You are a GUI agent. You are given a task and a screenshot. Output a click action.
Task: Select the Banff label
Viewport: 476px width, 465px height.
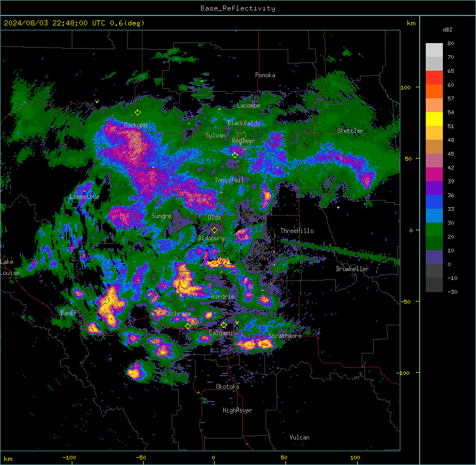[68, 313]
